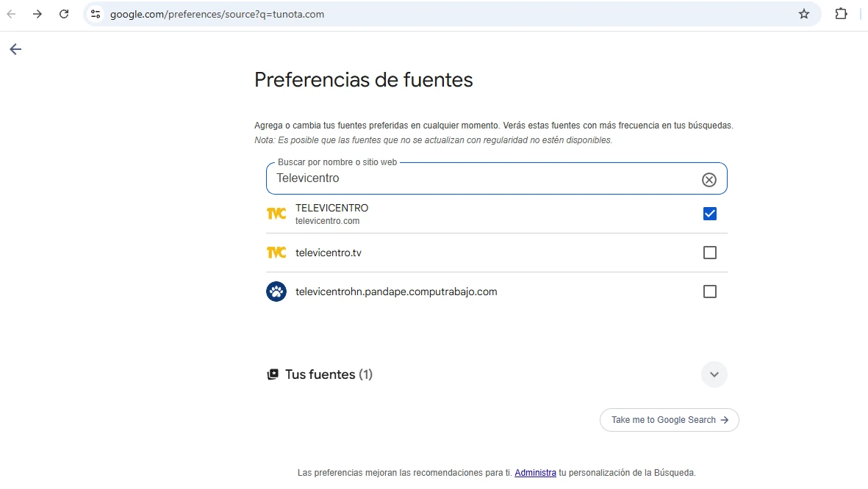Click the Tus fuentes (1) heading
Viewport: 868px width, 489px height.
pyautogui.click(x=329, y=374)
